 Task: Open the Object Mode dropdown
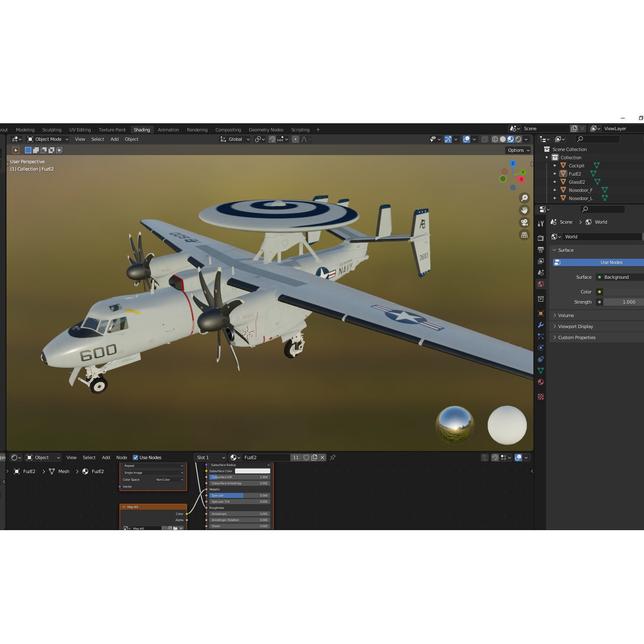pyautogui.click(x=48, y=139)
